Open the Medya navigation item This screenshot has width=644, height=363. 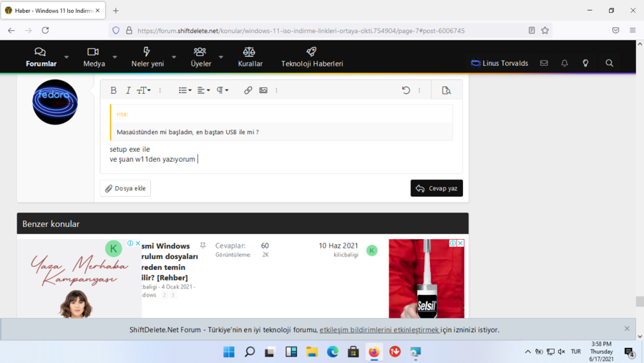pyautogui.click(x=94, y=57)
